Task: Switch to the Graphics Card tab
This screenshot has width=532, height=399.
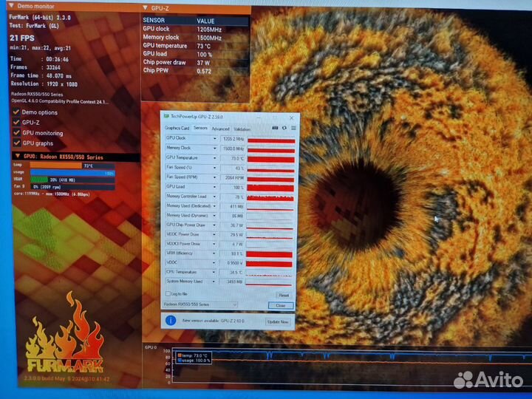Action: [177, 128]
